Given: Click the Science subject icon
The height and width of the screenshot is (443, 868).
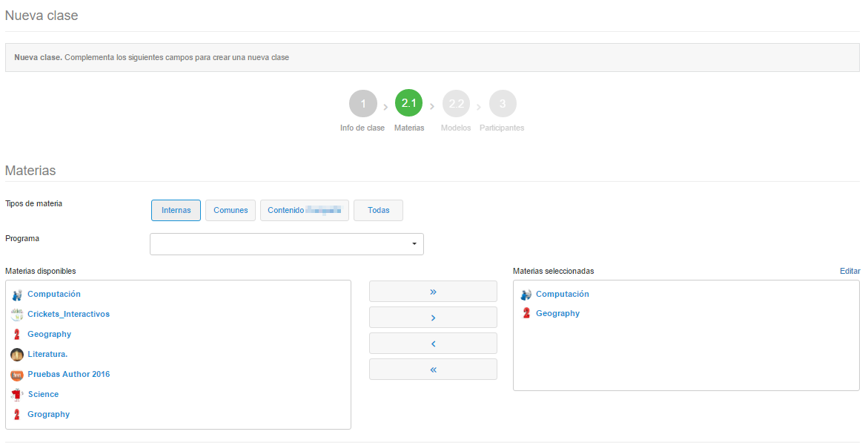Looking at the screenshot, I should (x=17, y=395).
